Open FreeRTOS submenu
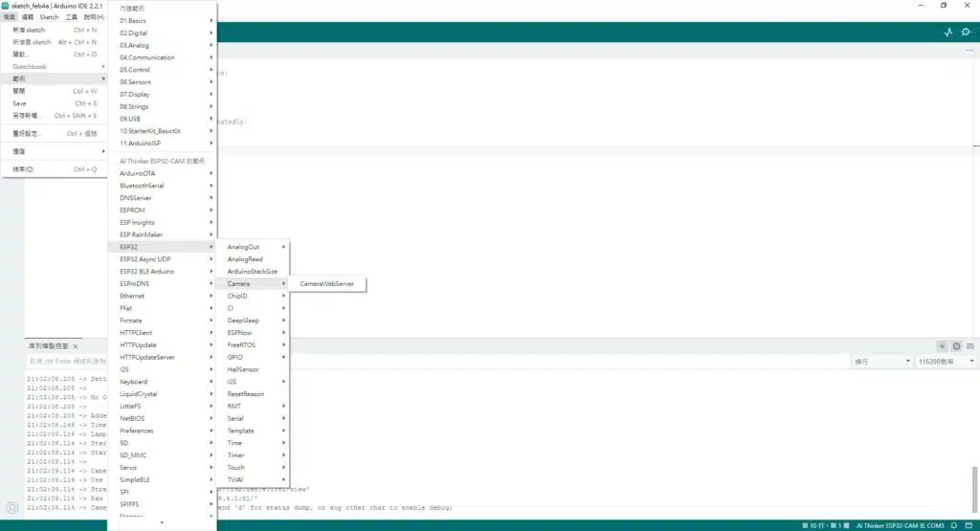The height and width of the screenshot is (531, 980). (253, 344)
